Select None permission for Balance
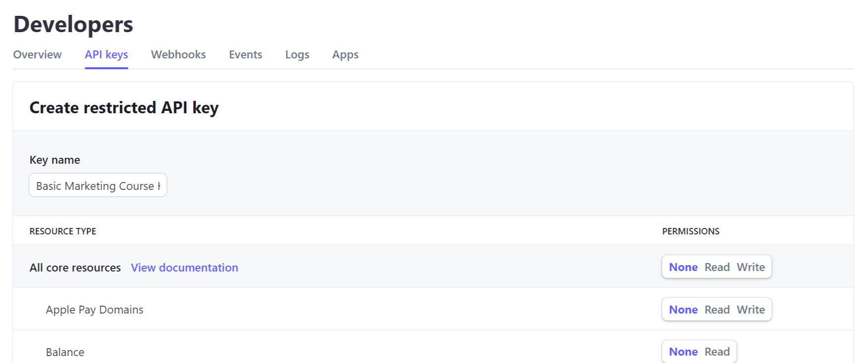The width and height of the screenshot is (868, 363). [x=683, y=352]
